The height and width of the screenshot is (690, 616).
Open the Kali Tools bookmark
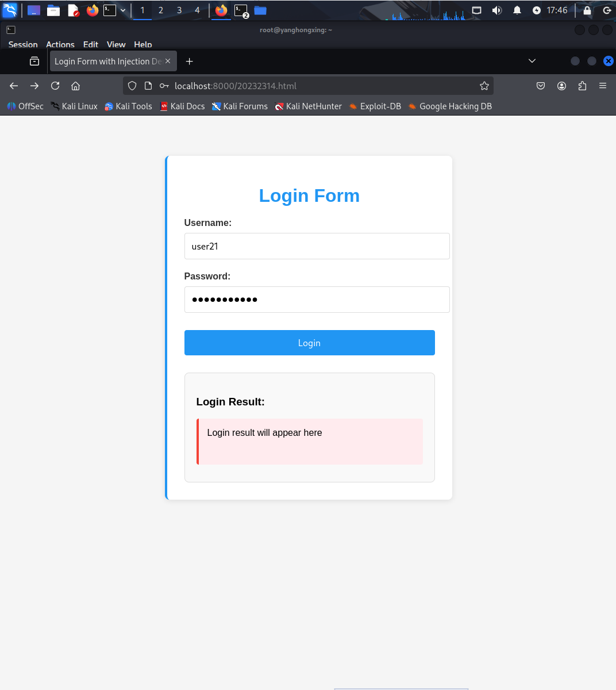(x=128, y=106)
